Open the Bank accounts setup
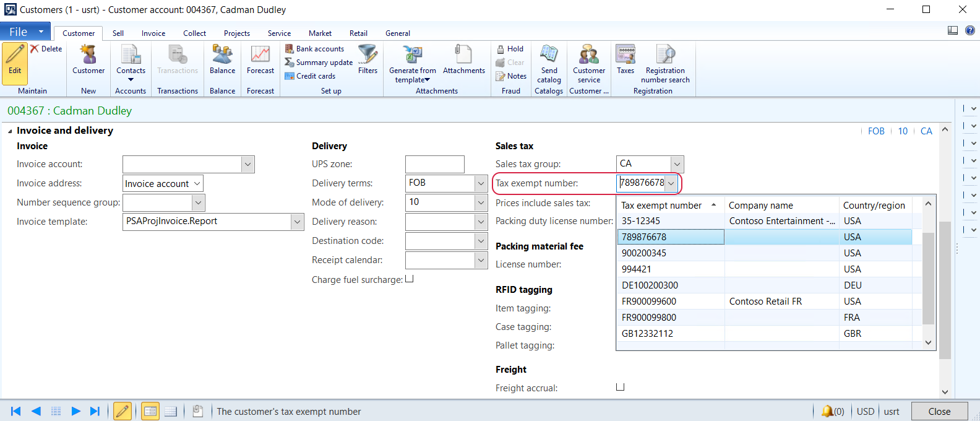Image resolution: width=980 pixels, height=421 pixels. point(314,49)
